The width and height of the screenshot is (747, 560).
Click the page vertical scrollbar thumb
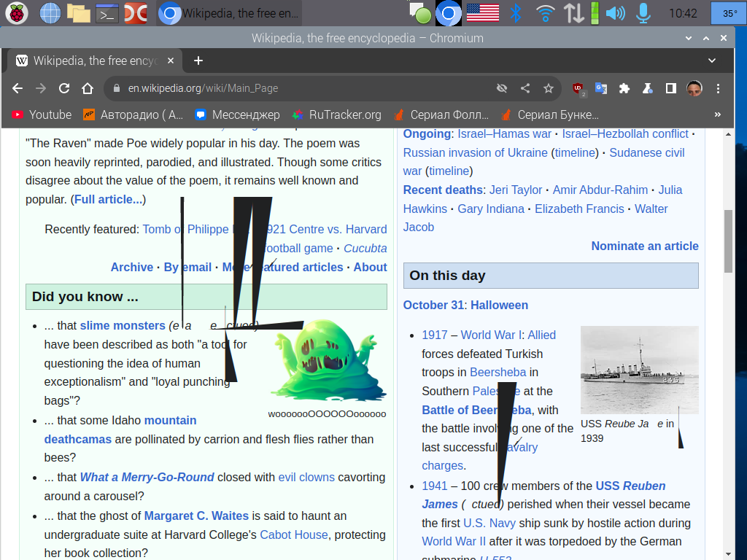point(728,241)
